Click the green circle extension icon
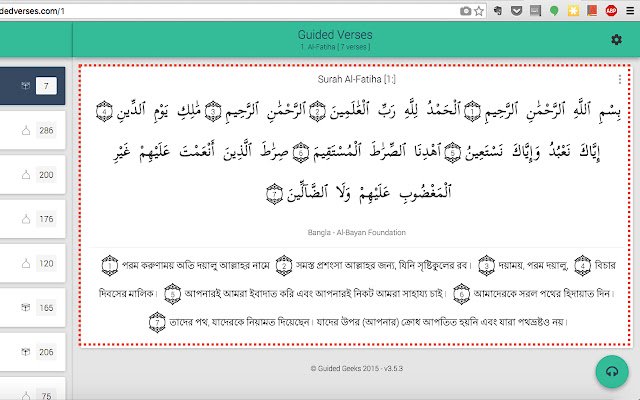Screen dimensions: 640x400 (x=554, y=11)
